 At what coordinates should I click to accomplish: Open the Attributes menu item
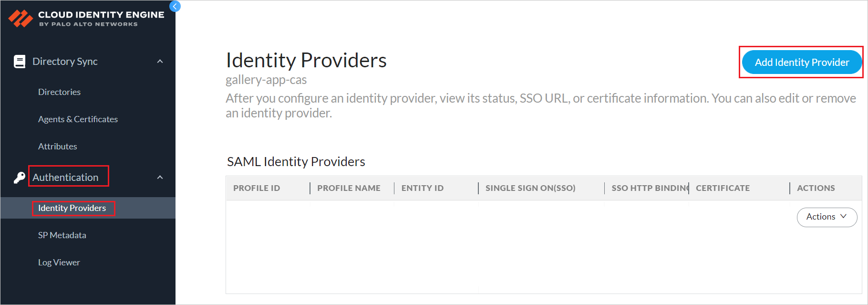tap(57, 147)
